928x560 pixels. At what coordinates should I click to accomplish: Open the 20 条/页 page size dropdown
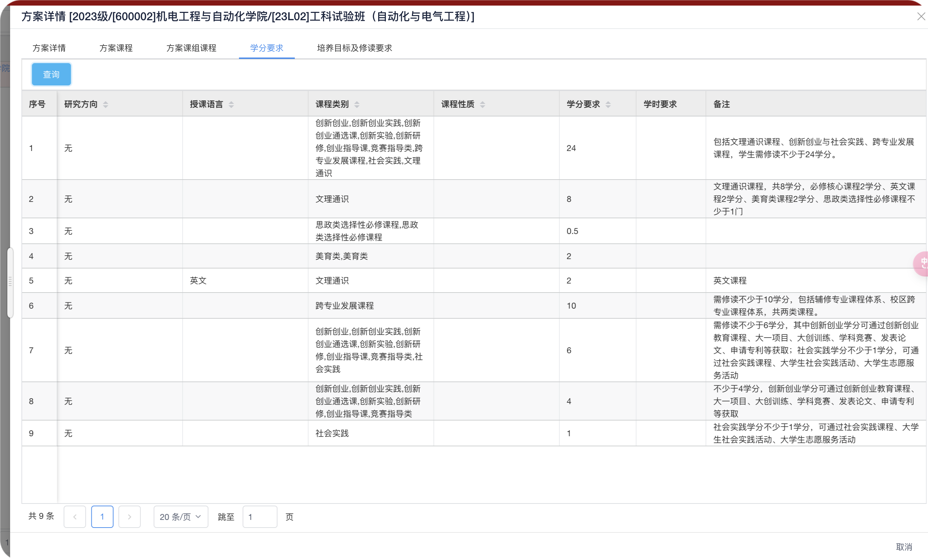tap(180, 517)
